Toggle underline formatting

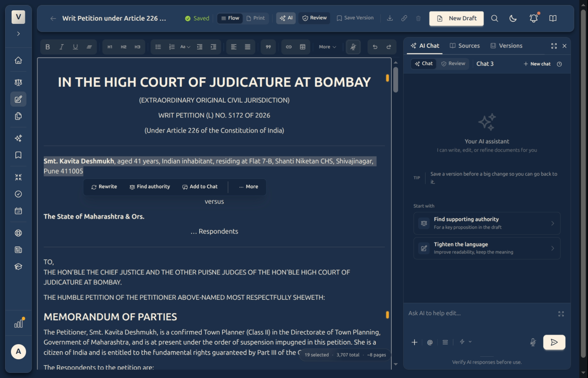[75, 47]
